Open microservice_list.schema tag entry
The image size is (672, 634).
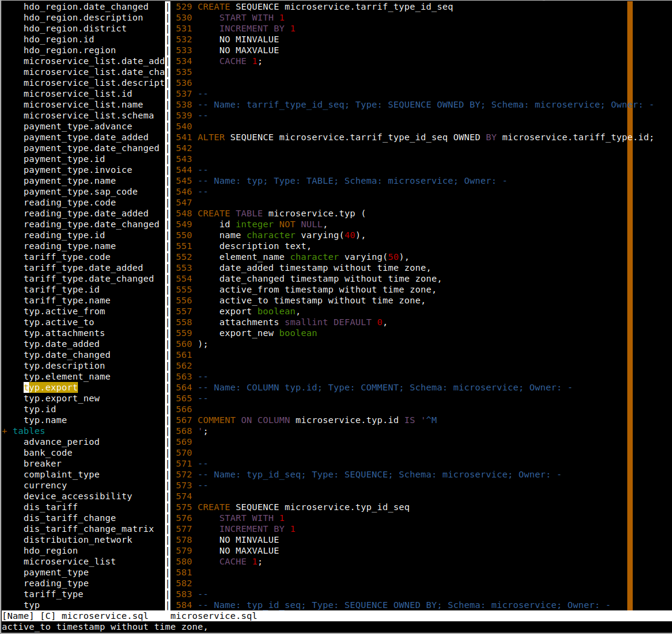[88, 115]
